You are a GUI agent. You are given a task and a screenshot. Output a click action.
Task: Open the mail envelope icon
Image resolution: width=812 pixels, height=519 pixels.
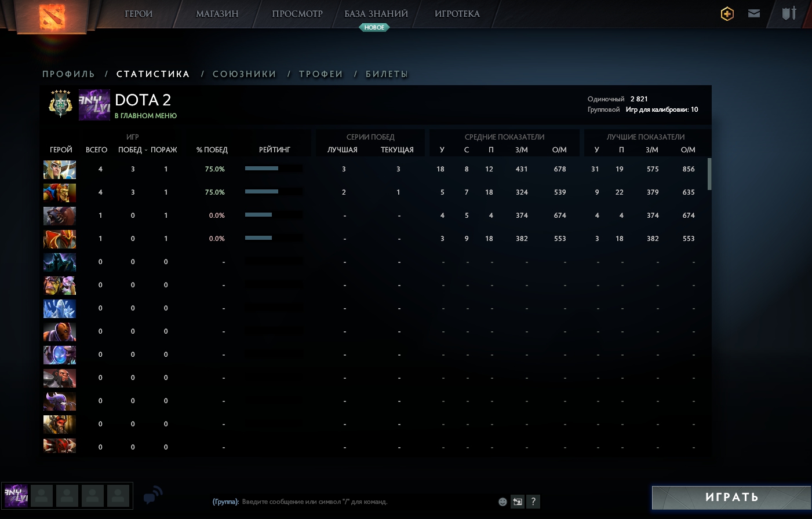(x=754, y=13)
